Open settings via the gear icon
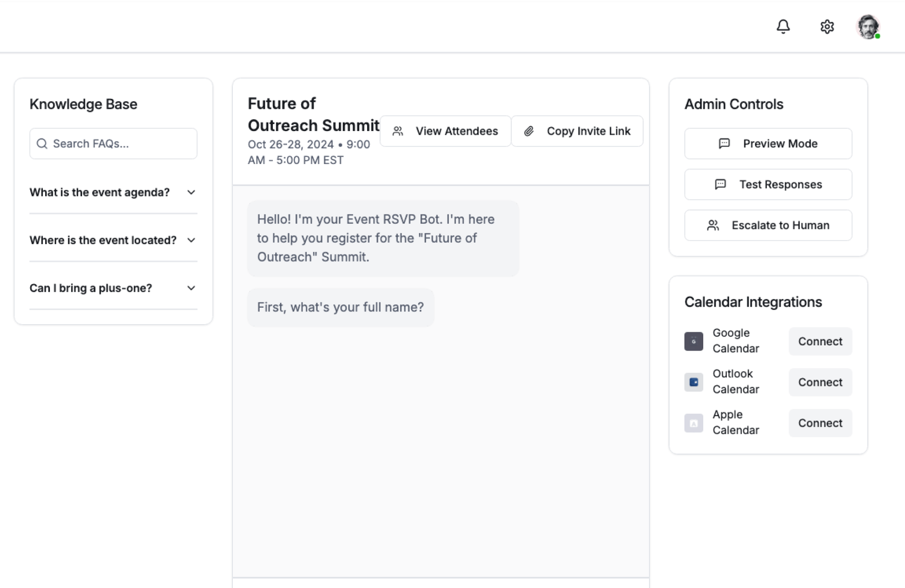 827,26
